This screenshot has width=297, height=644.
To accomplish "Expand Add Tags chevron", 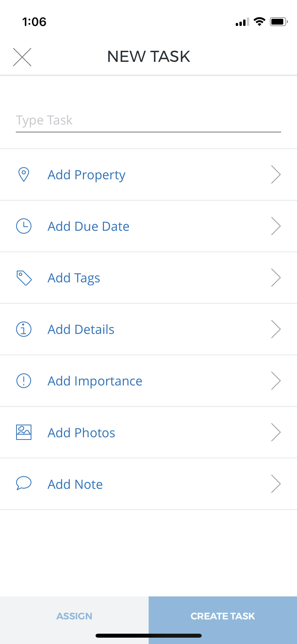I will click(276, 278).
